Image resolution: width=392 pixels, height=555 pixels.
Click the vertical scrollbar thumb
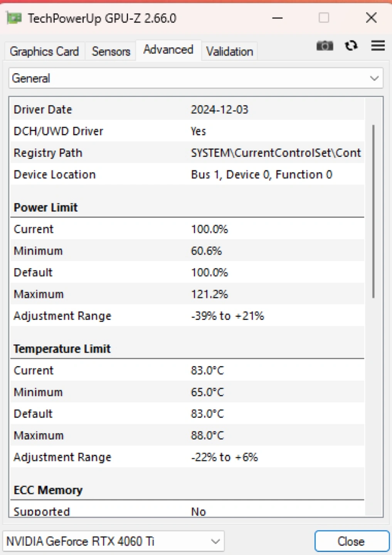(373, 211)
